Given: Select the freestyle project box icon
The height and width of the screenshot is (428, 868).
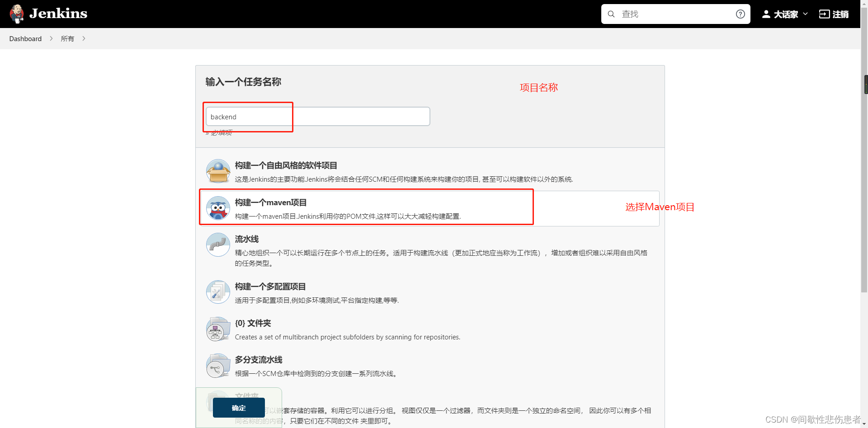Looking at the screenshot, I should (x=218, y=171).
